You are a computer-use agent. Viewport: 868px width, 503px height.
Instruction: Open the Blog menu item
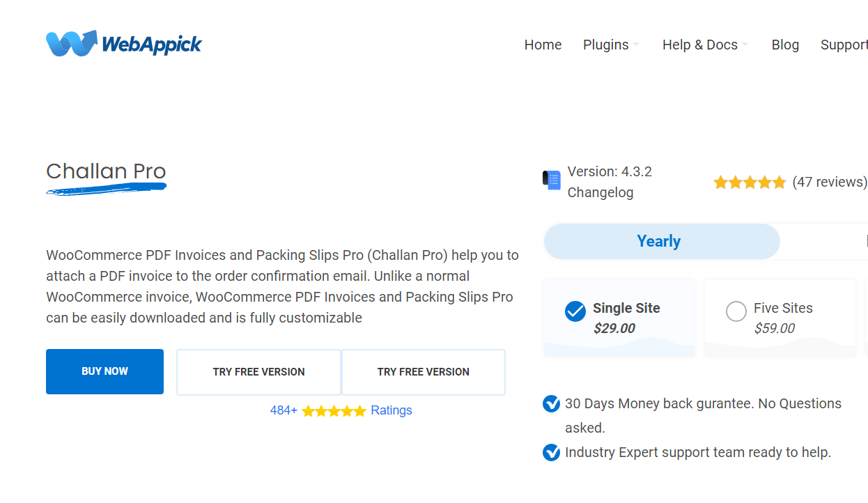click(x=785, y=45)
